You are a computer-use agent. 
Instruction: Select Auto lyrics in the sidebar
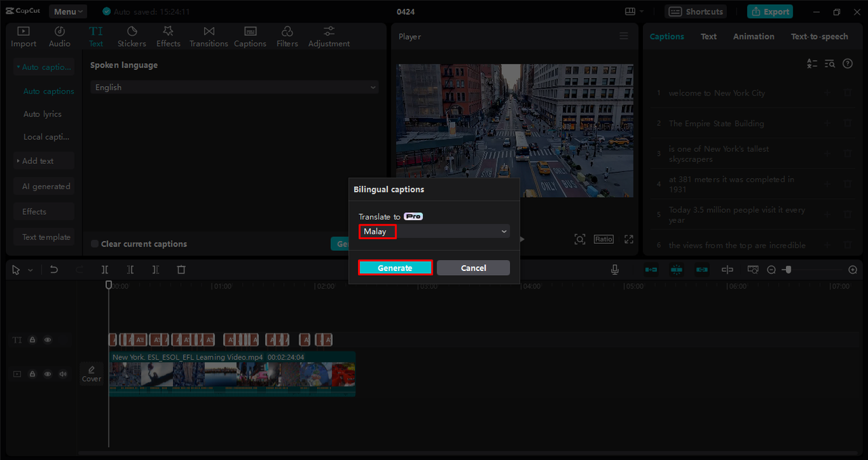click(x=43, y=114)
